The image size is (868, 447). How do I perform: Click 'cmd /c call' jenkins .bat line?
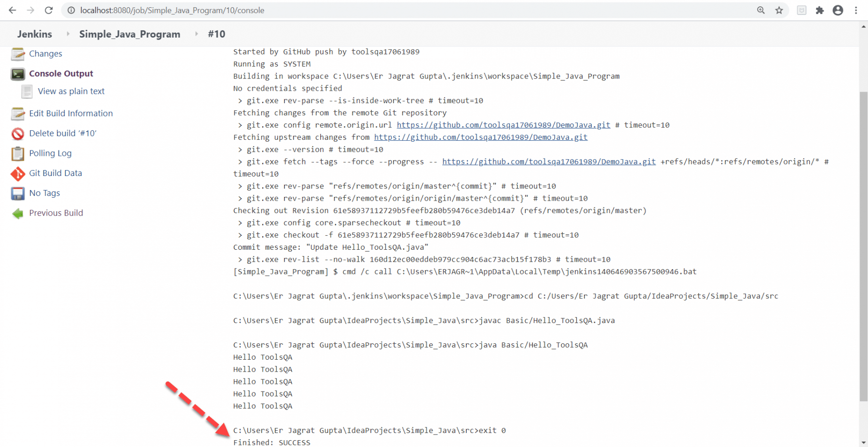click(465, 271)
